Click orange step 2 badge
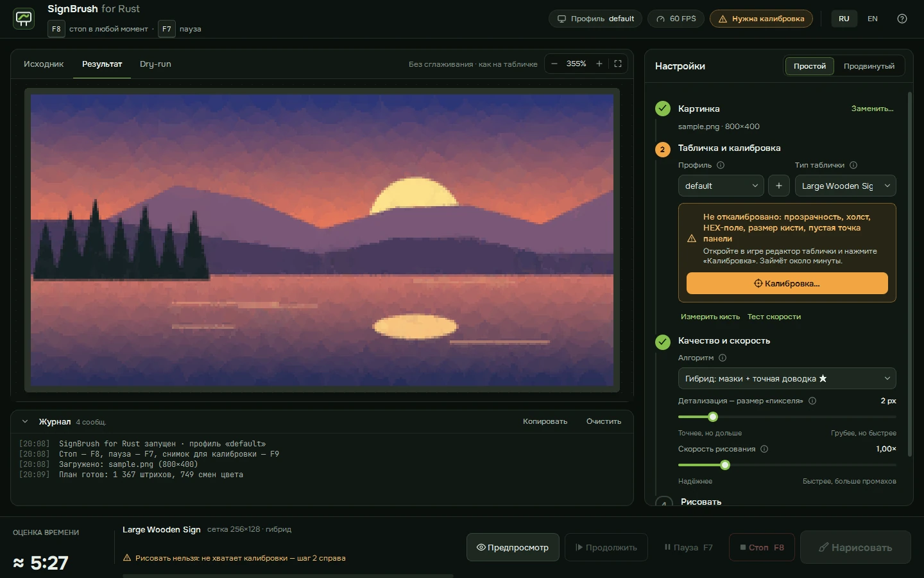This screenshot has height=578, width=924. pyautogui.click(x=663, y=150)
